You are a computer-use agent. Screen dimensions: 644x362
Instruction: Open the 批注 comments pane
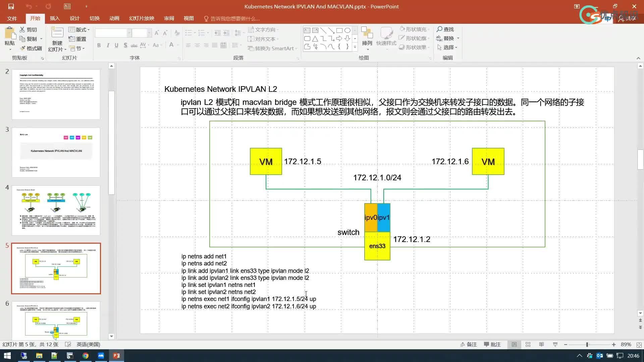tap(493, 344)
